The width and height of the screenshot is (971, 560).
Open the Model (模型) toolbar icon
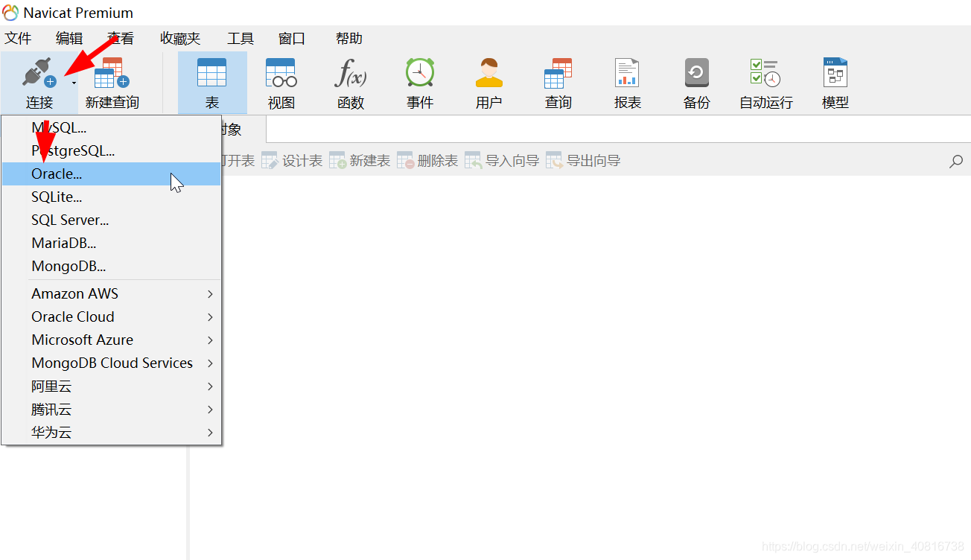pos(835,73)
